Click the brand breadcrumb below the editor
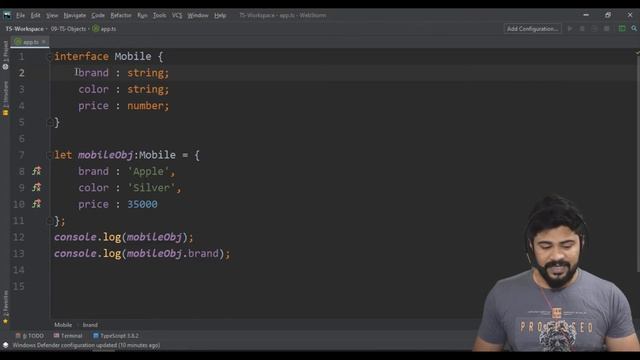The height and width of the screenshot is (360, 640). coord(90,325)
